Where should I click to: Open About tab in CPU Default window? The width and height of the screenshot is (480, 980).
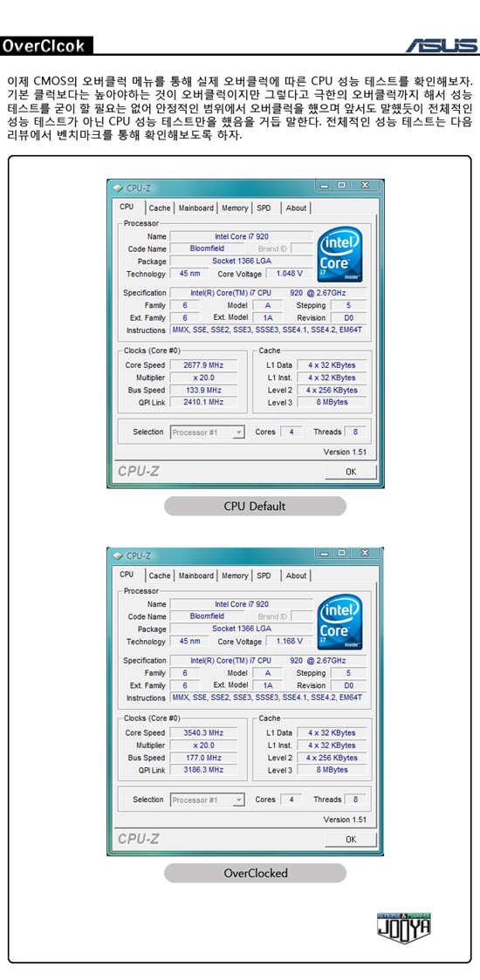tap(296, 208)
